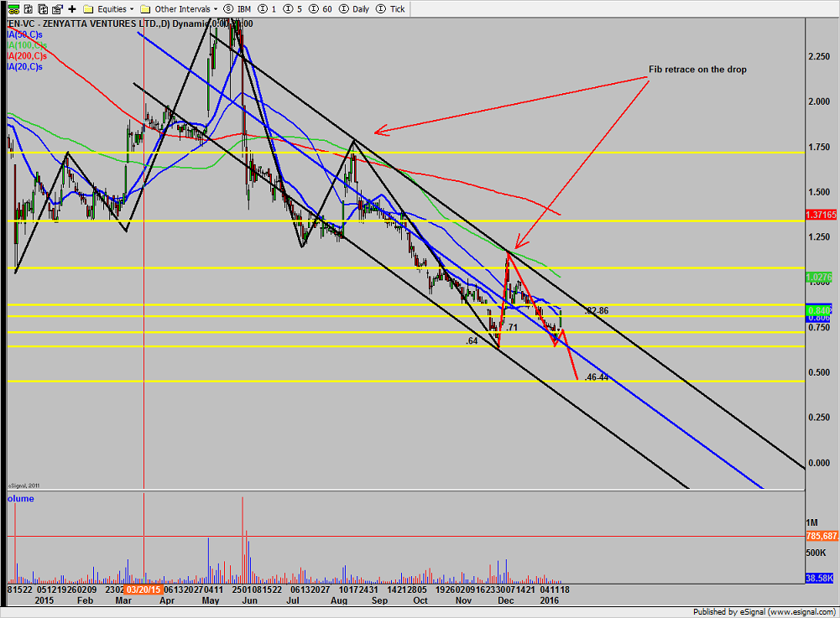Image resolution: width=840 pixels, height=618 pixels.
Task: Switch to the 60-minute interval
Action: 321,9
